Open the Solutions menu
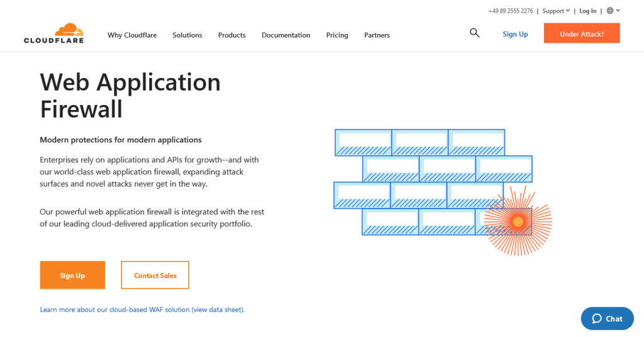 tap(187, 35)
